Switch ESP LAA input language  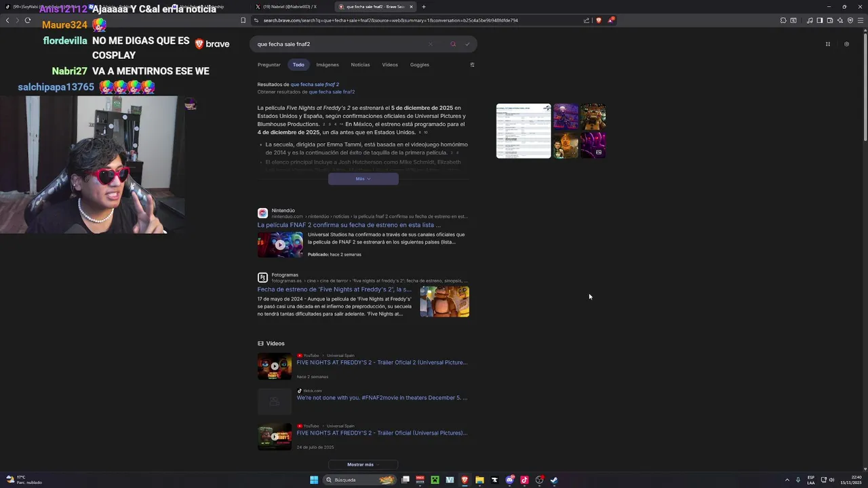coord(811,480)
